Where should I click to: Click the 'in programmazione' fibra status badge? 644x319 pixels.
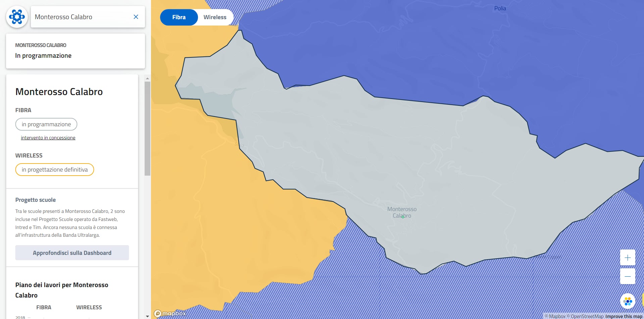pyautogui.click(x=46, y=124)
